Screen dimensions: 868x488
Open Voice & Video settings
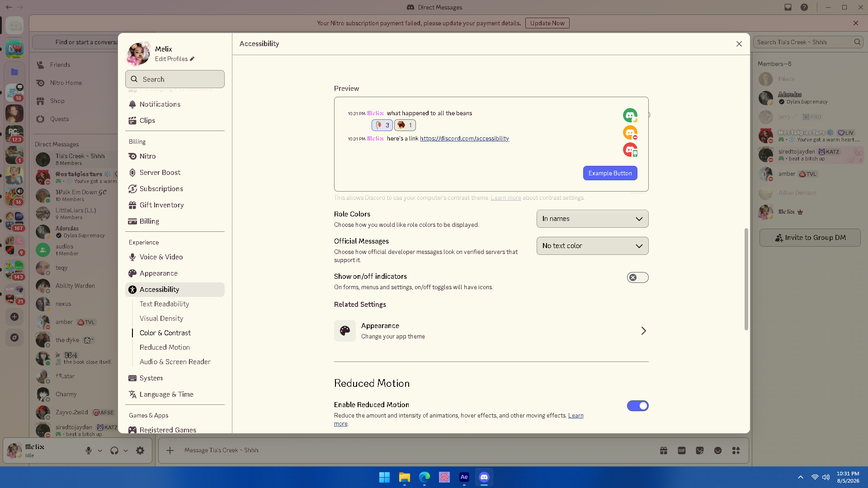pos(175,257)
